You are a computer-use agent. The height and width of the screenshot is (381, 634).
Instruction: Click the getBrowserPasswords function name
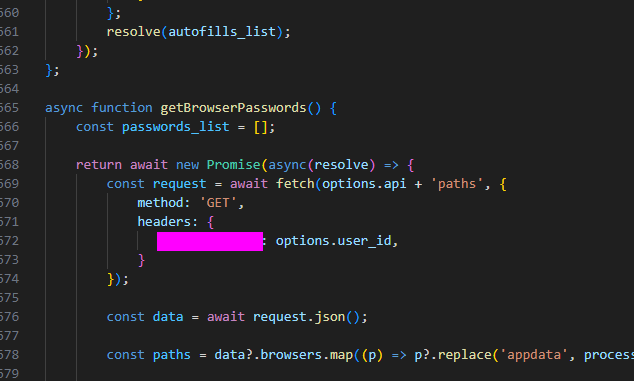click(233, 108)
